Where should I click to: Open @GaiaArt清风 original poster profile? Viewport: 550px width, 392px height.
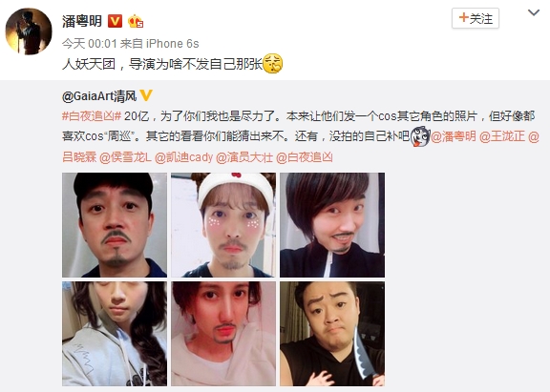[99, 95]
